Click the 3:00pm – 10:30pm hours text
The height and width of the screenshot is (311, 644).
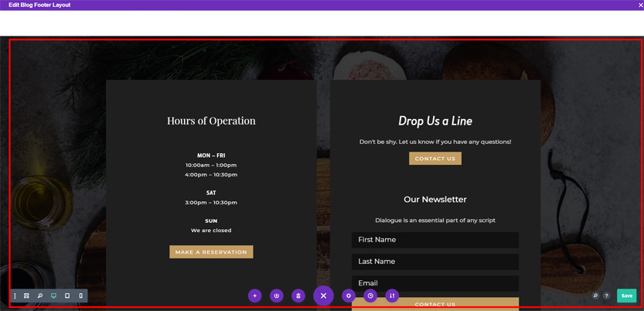tap(211, 203)
